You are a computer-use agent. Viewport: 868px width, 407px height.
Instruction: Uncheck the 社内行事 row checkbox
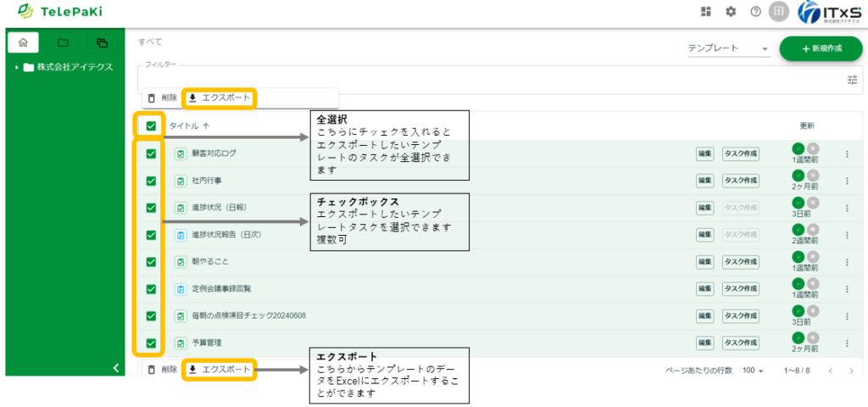click(x=152, y=181)
